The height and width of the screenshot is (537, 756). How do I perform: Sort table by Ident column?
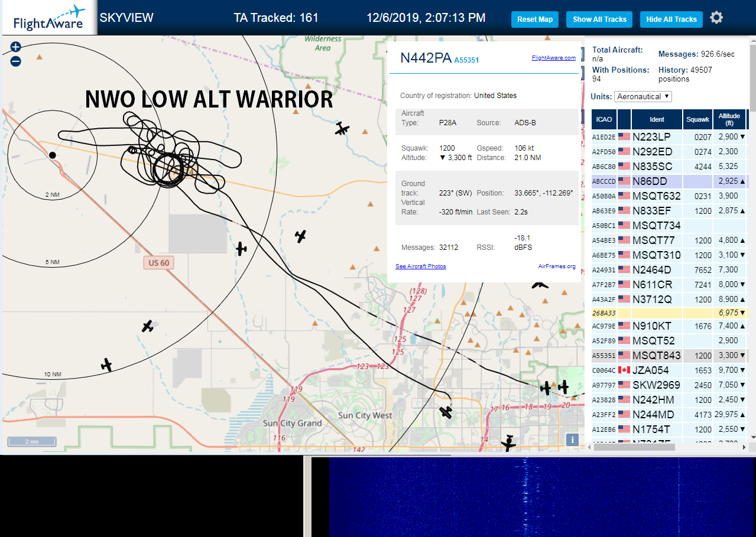pos(657,119)
